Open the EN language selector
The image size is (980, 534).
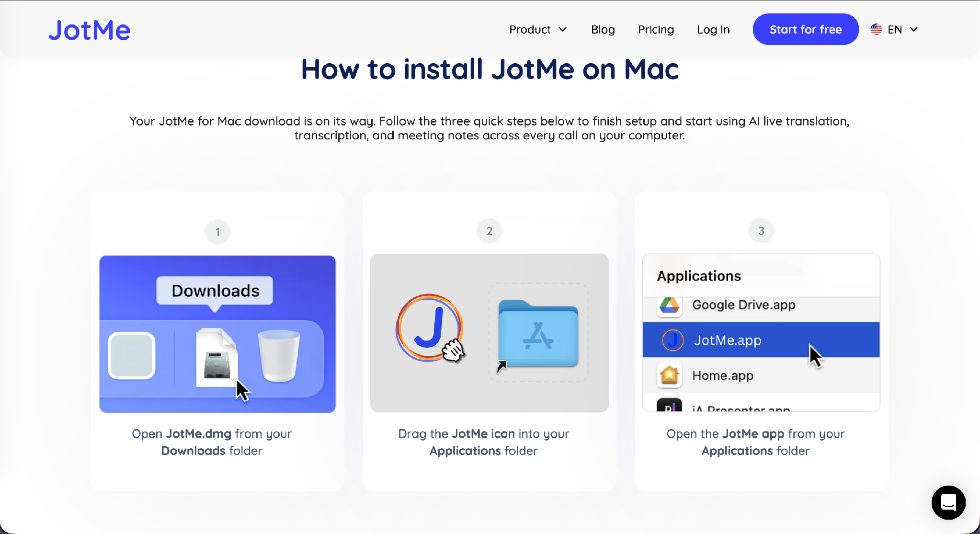894,29
